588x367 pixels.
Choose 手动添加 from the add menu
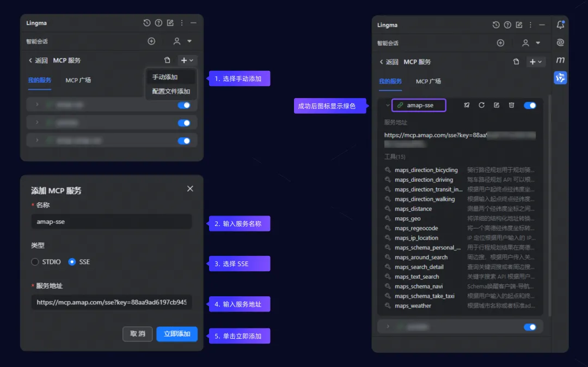[170, 77]
